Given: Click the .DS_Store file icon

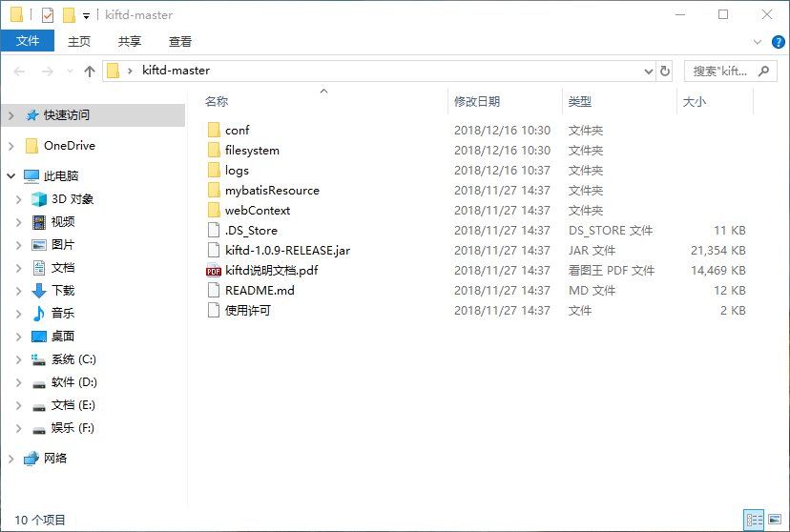Looking at the screenshot, I should [214, 230].
